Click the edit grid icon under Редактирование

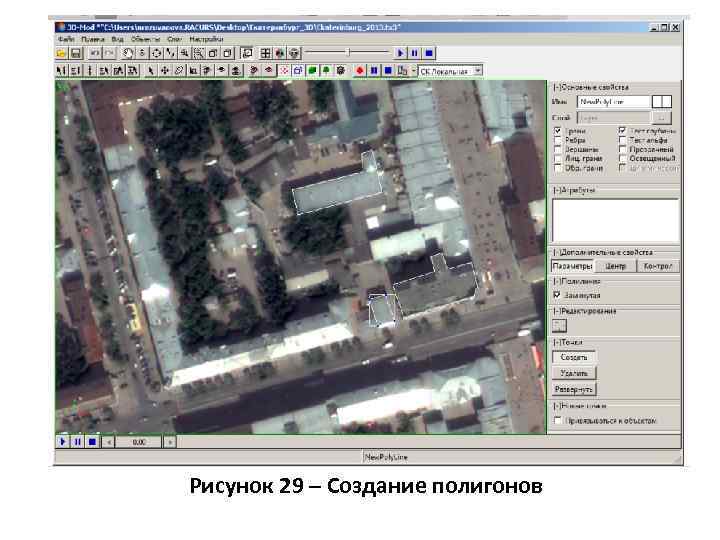click(559, 326)
